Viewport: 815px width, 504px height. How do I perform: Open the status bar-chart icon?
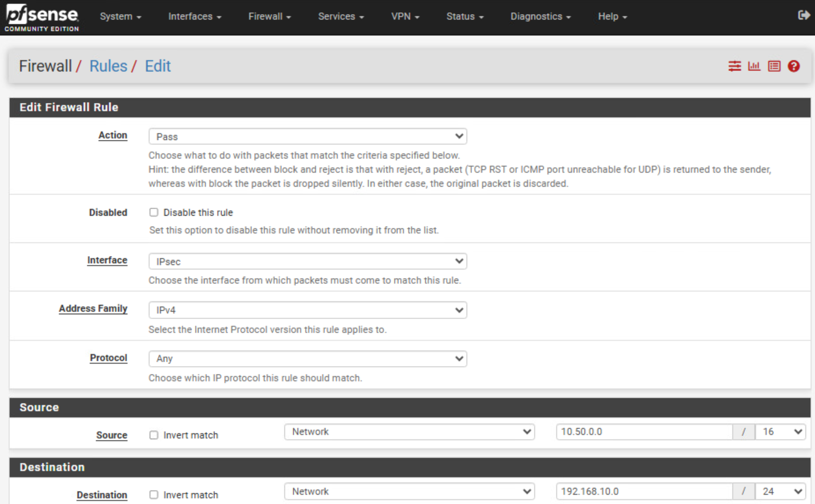tap(754, 66)
